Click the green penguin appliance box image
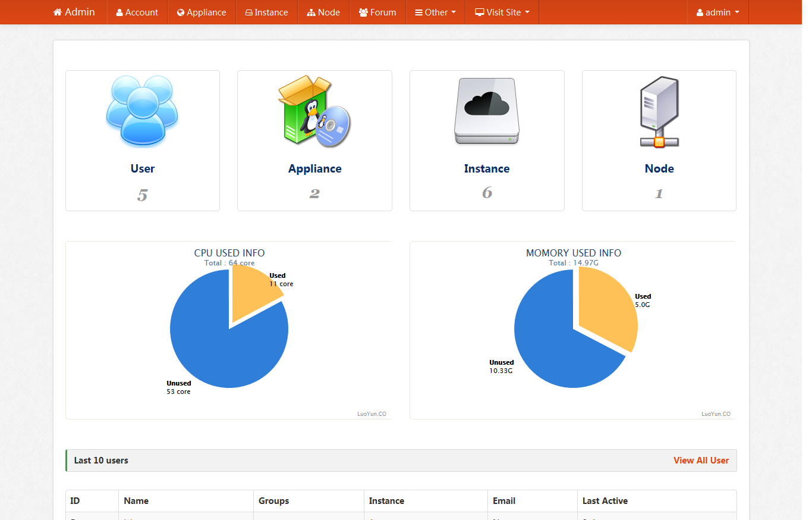Screen dimensions: 812x520 click(x=314, y=111)
